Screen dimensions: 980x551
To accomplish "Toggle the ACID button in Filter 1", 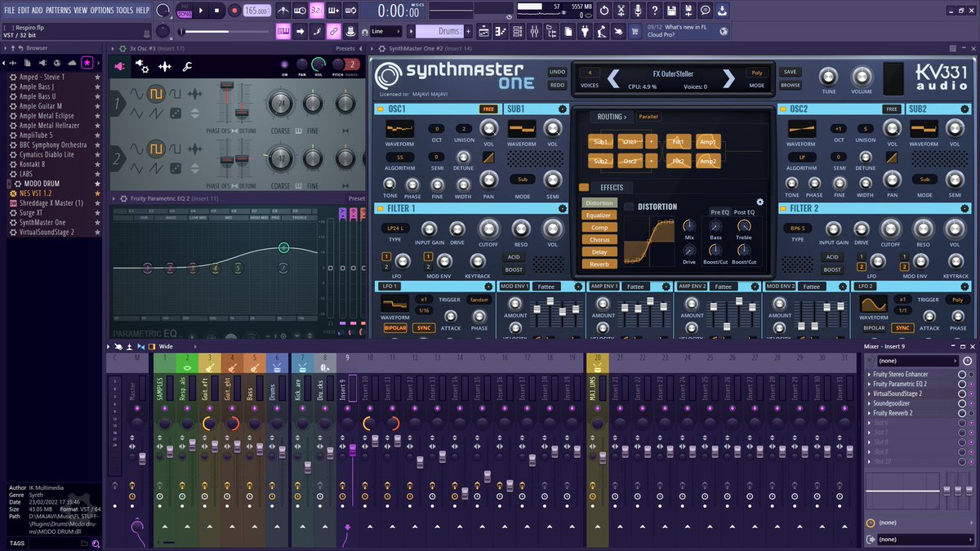I will click(514, 257).
